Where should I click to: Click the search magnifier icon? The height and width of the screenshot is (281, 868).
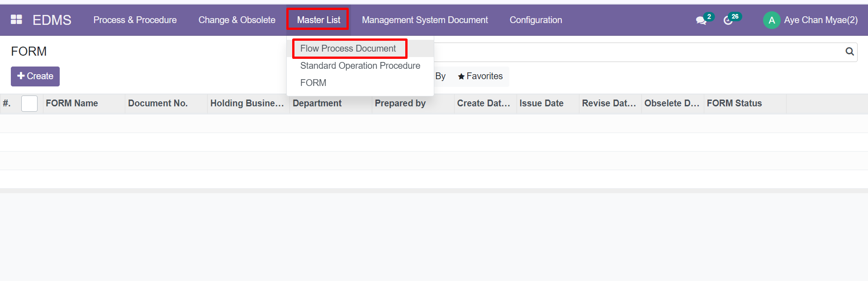[x=849, y=52]
